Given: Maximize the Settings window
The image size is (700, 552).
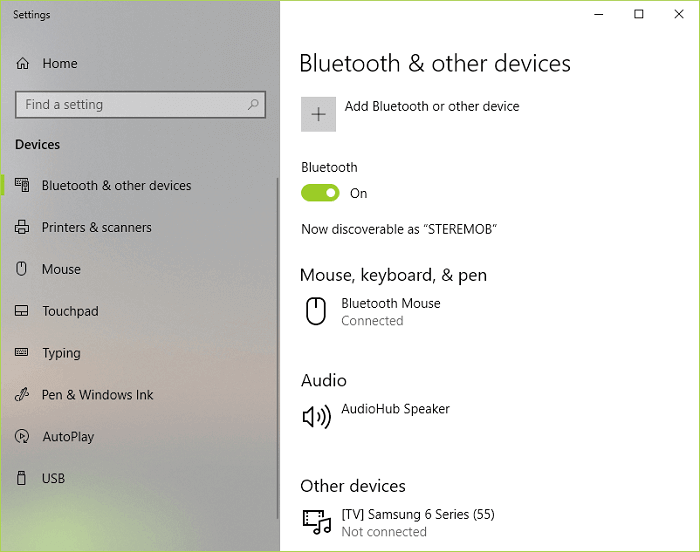Looking at the screenshot, I should pyautogui.click(x=639, y=14).
